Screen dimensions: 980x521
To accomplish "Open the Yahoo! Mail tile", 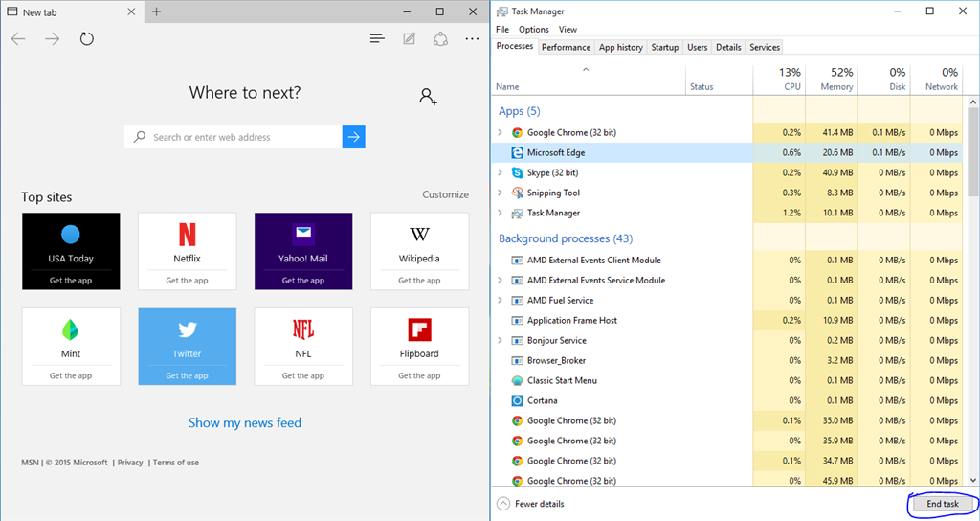I will [x=303, y=251].
